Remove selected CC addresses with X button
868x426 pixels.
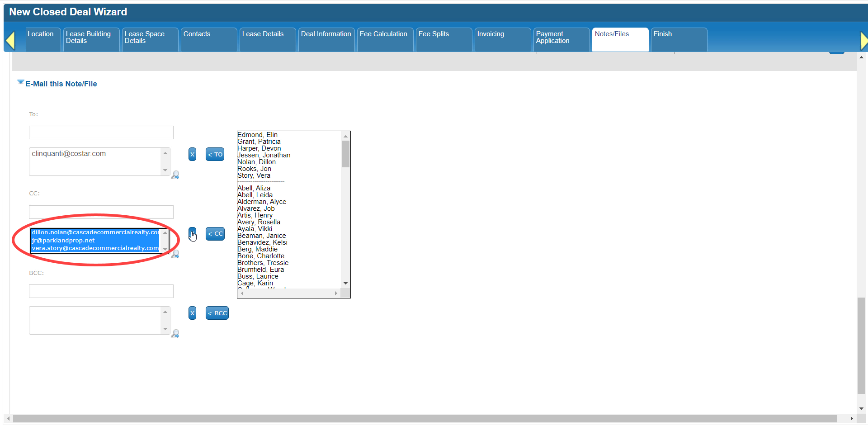[x=192, y=234]
